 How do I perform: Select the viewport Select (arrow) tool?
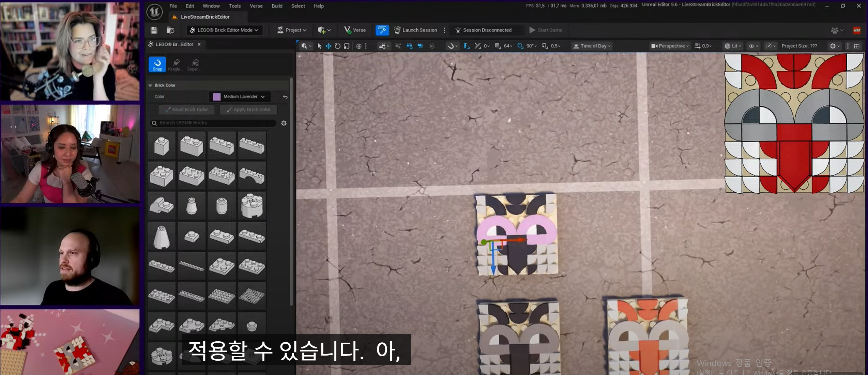319,46
